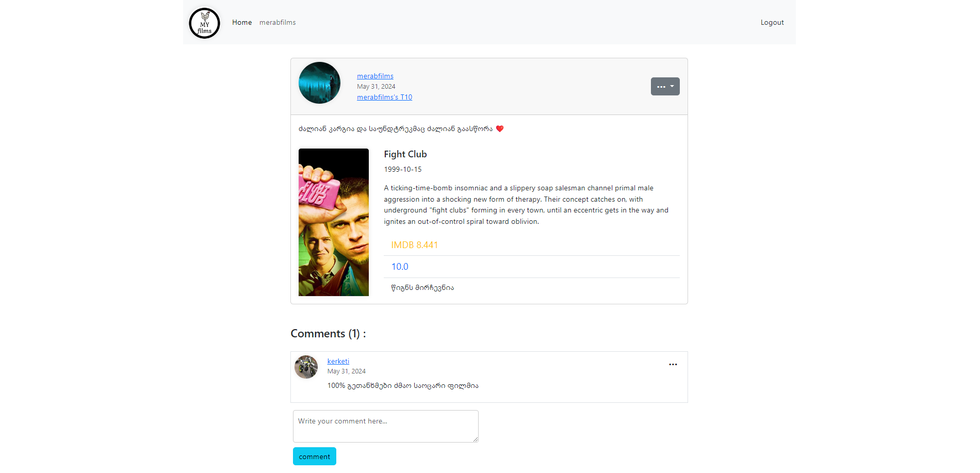Click the IMDB 8.441 rating
980x473 pixels.
(414, 245)
